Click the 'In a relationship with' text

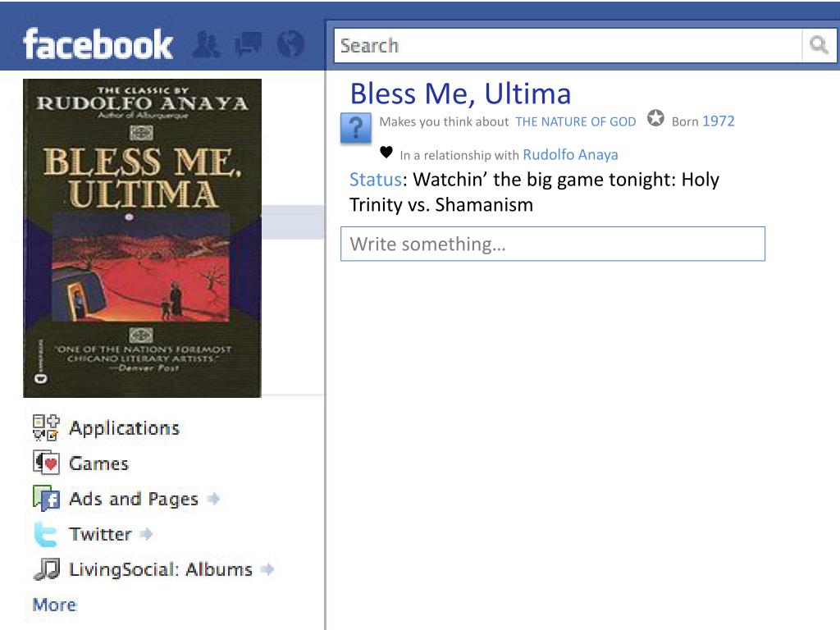[459, 155]
